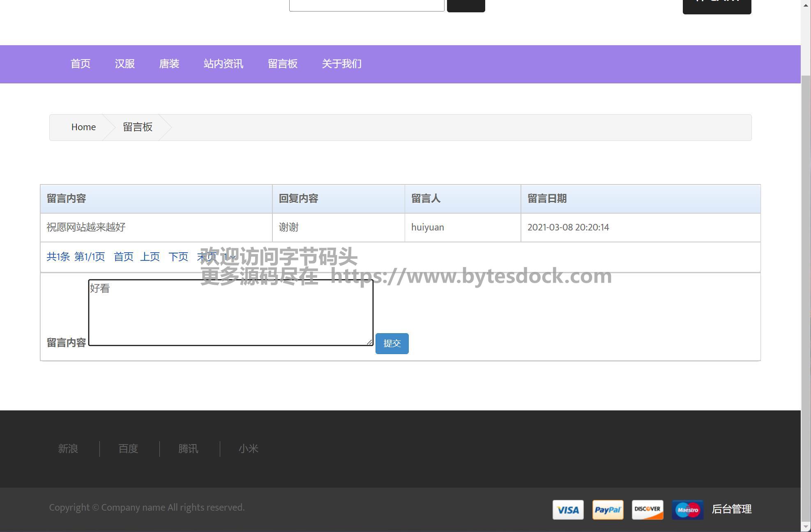Click 下页 pagination link
Viewport: 811px width, 532px height.
178,257
